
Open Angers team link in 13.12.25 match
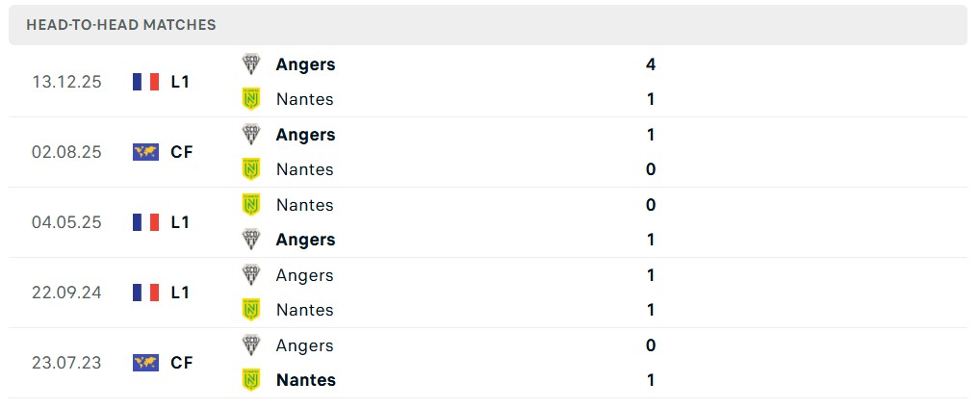[305, 64]
